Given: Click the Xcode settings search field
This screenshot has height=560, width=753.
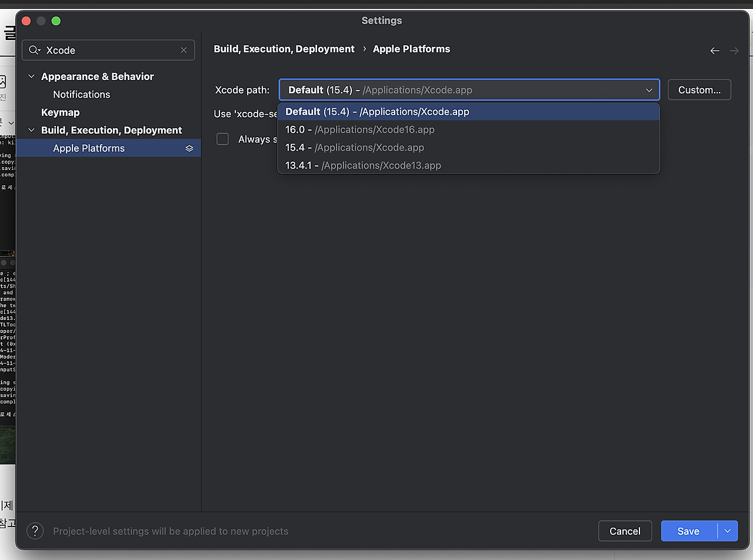Looking at the screenshot, I should (108, 50).
